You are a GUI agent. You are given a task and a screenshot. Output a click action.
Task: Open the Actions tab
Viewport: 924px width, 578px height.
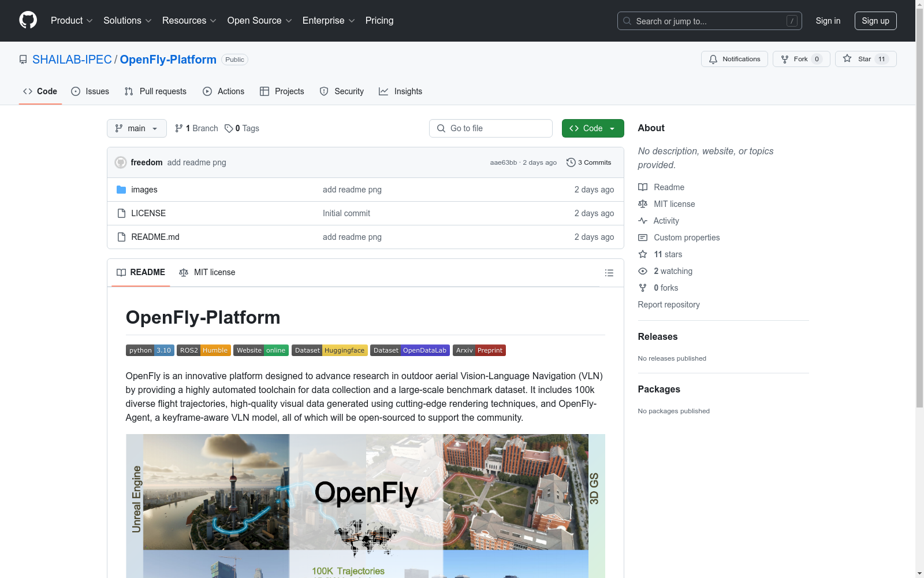(223, 91)
